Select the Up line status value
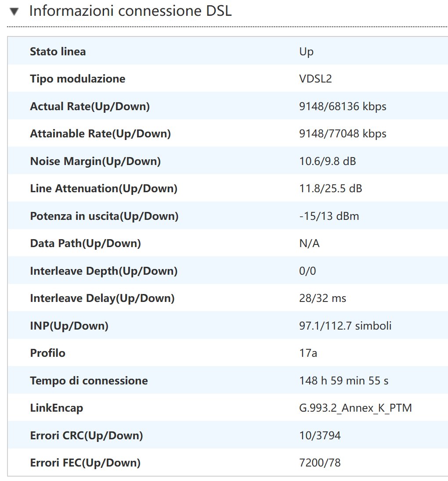 click(x=306, y=51)
